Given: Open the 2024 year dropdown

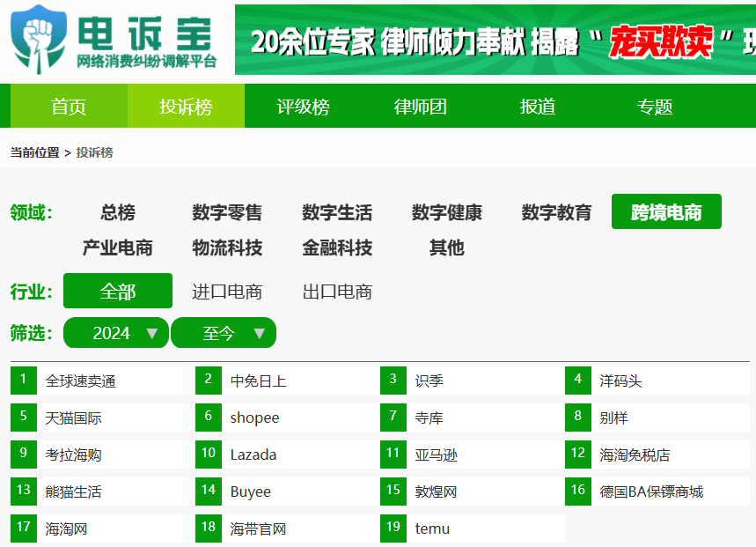Looking at the screenshot, I should tap(116, 333).
